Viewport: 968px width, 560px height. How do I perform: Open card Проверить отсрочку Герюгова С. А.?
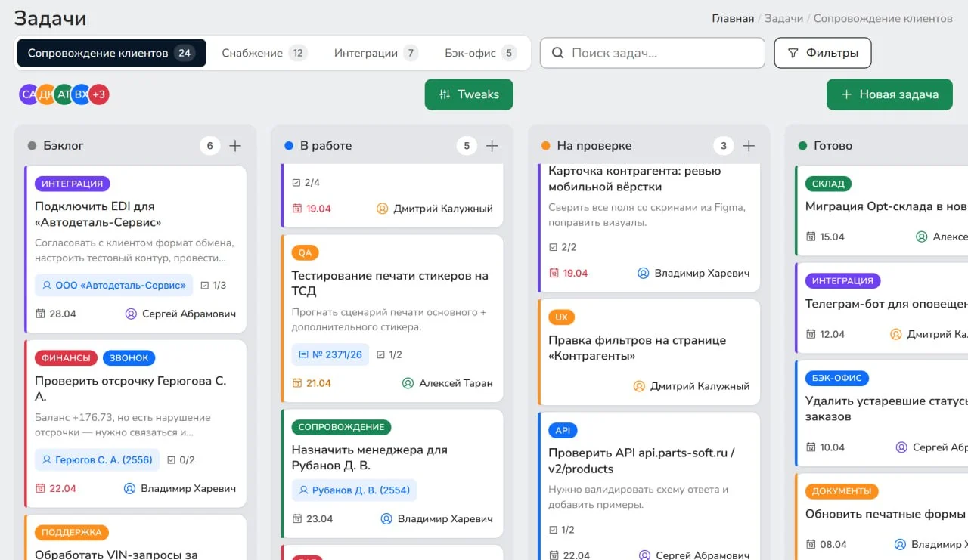pos(135,423)
